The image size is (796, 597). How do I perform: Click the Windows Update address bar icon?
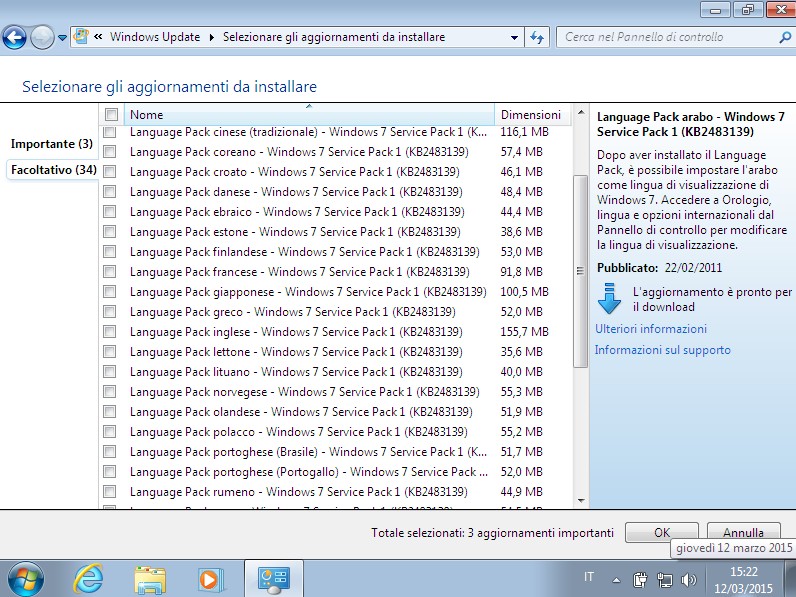pyautogui.click(x=81, y=37)
